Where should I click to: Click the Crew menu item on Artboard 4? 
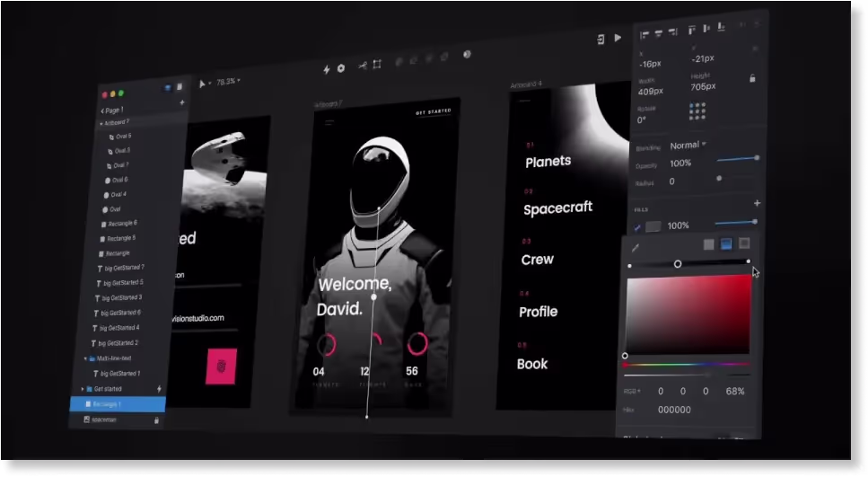[x=538, y=260]
